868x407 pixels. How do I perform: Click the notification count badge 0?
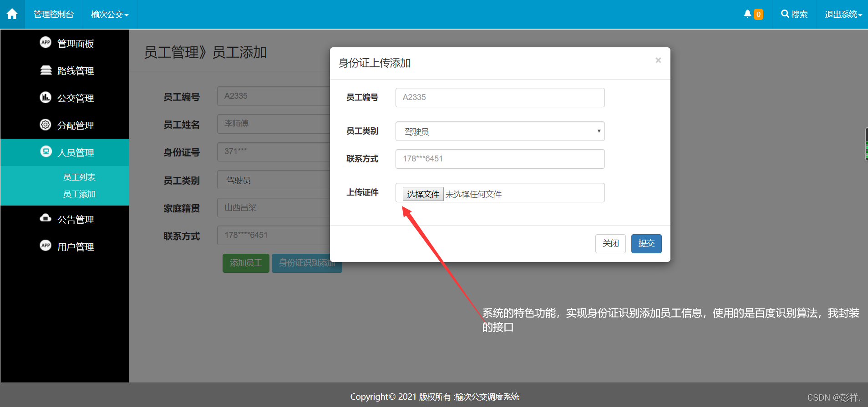pos(758,15)
